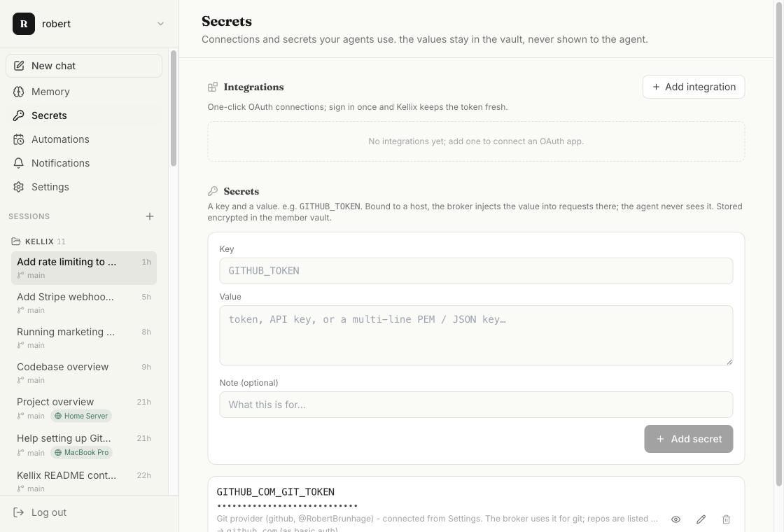Open the Memory page
Image resolution: width=784 pixels, height=532 pixels.
(x=84, y=92)
